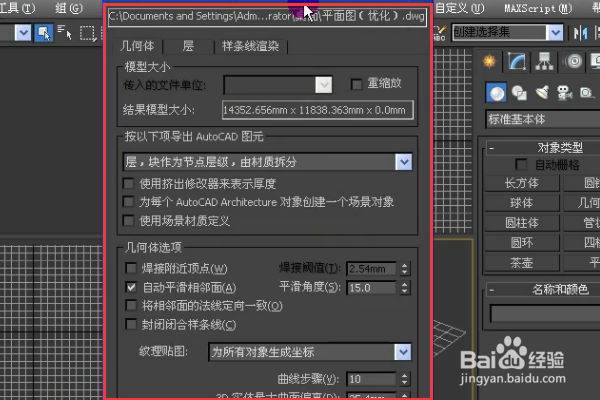
Task: Click the 结果模型大小 size field
Action: click(318, 110)
